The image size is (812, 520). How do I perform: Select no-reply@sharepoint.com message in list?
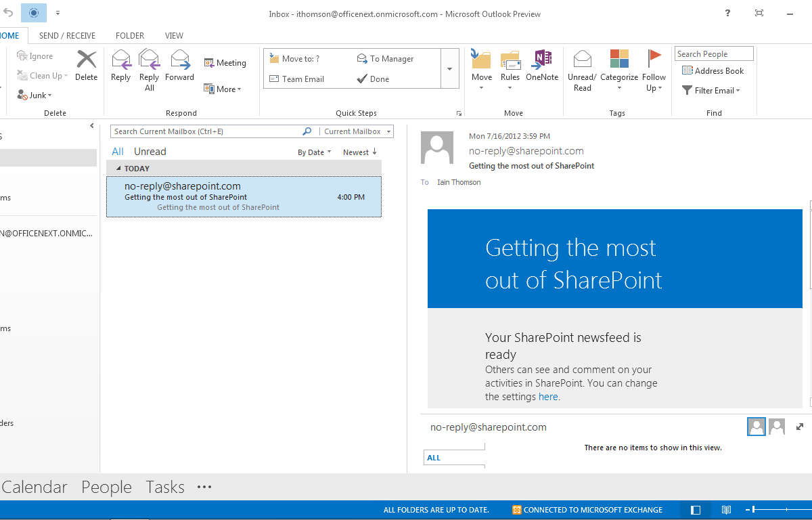click(x=244, y=197)
